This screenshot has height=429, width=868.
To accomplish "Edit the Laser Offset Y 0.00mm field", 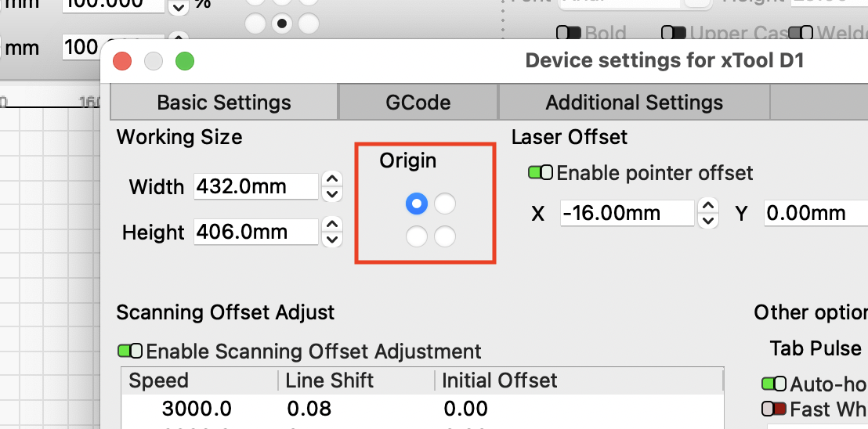I will point(816,213).
